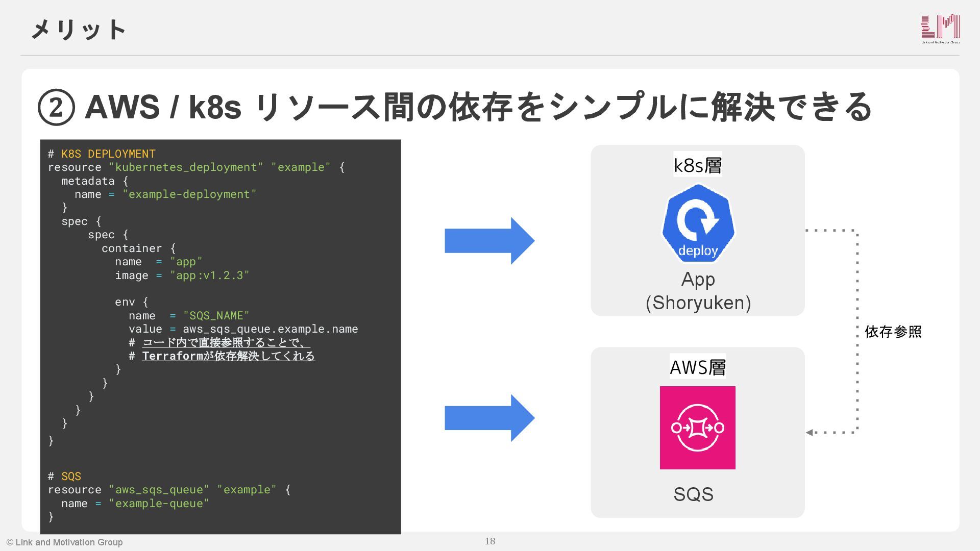980x551 pixels.
Task: Click the "# K8S DEPLOYMENT" comment line
Action: point(102,154)
